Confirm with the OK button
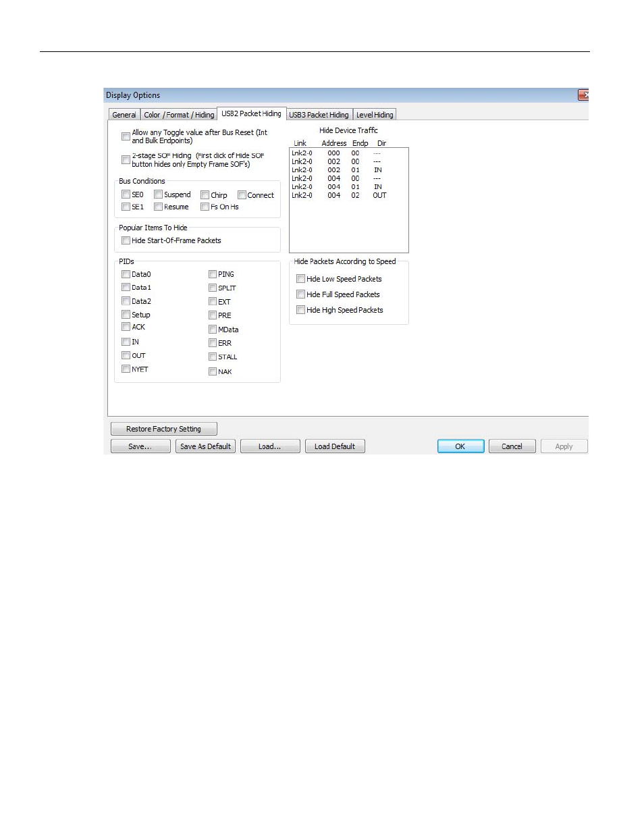 pos(460,446)
